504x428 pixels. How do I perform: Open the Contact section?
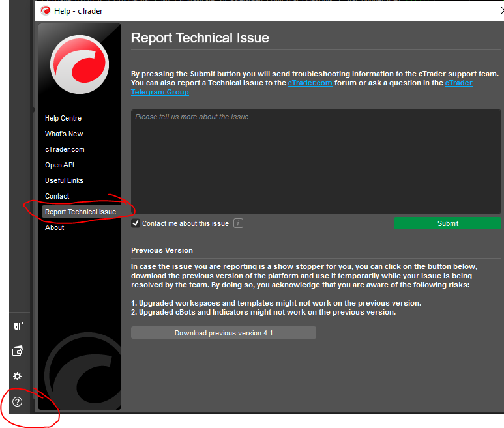(57, 196)
